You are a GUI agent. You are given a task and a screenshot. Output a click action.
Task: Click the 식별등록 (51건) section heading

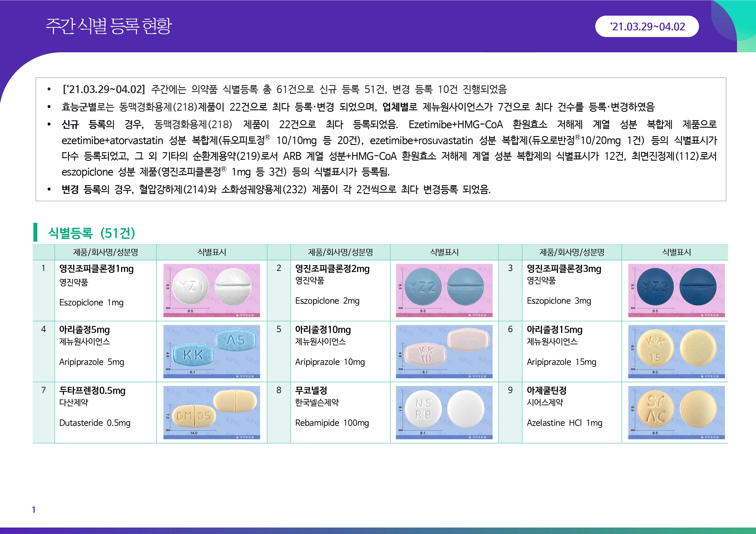[x=92, y=233]
